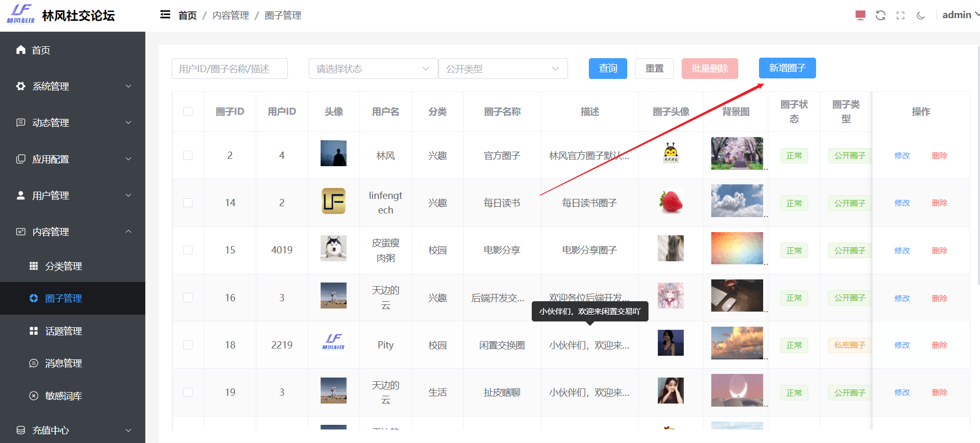980x443 pixels.
Task: Open the admin user dropdown
Action: coord(961,15)
